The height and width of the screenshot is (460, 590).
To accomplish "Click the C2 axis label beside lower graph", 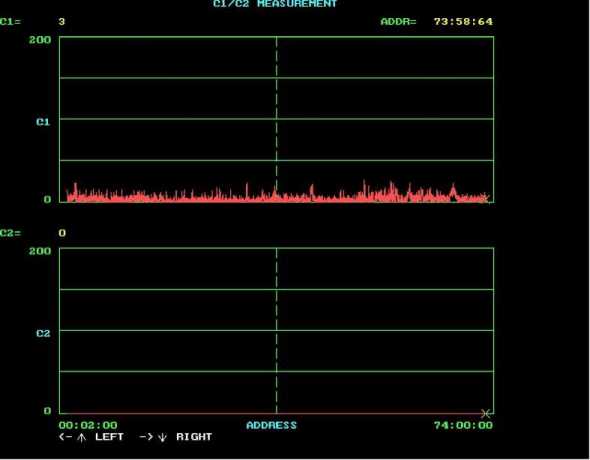I will pos(43,333).
